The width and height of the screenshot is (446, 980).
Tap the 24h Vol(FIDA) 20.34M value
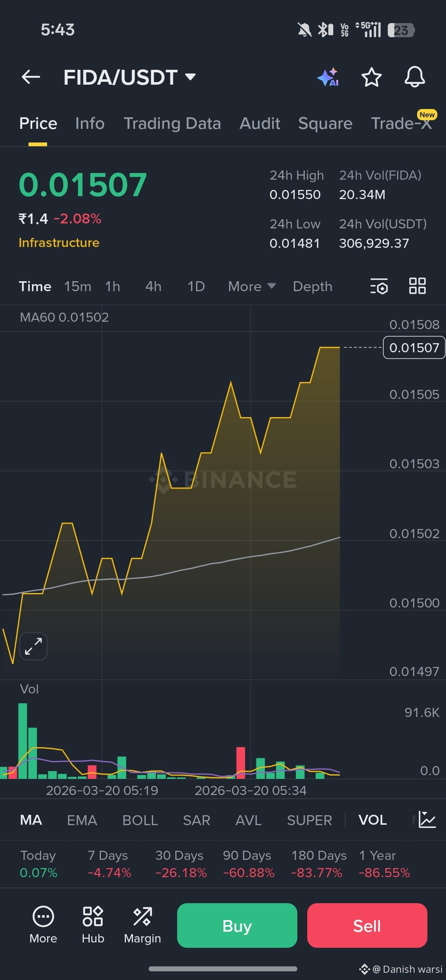[x=362, y=195]
